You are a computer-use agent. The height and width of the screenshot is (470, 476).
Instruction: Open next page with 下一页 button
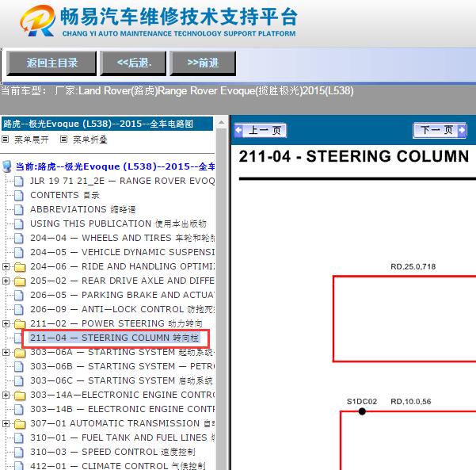click(x=440, y=130)
